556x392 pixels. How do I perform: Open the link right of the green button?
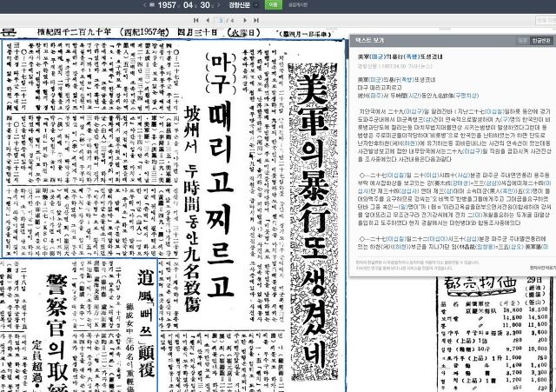297,5
